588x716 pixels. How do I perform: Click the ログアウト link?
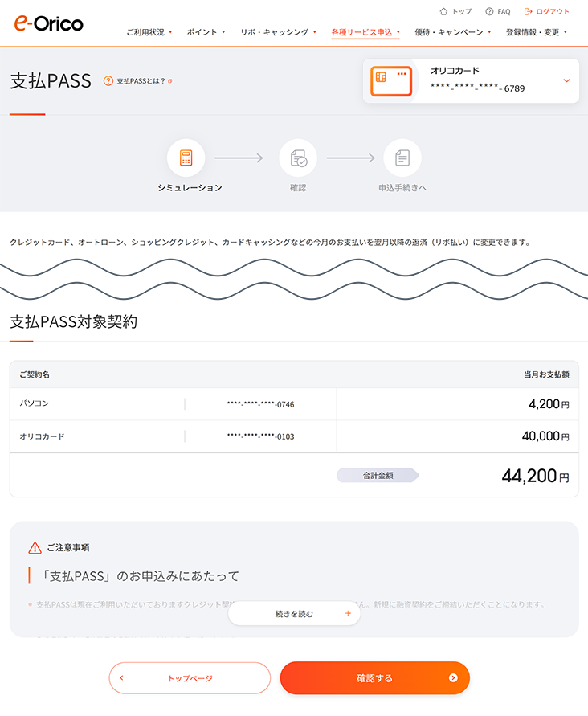tap(553, 11)
